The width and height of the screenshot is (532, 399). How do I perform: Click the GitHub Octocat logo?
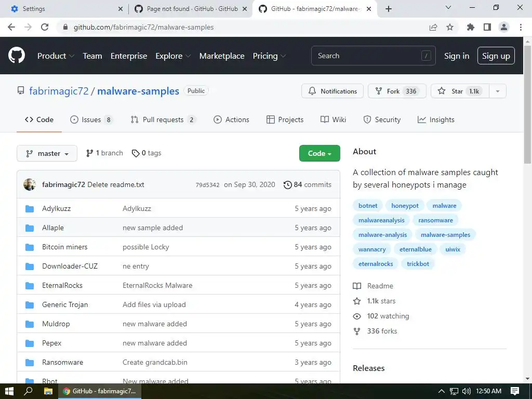16,56
